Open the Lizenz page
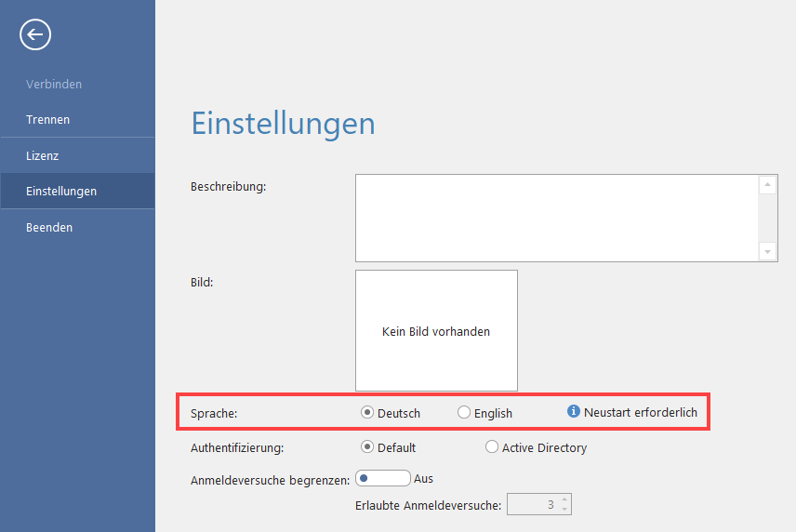Viewport: 796px width, 532px height. tap(43, 155)
